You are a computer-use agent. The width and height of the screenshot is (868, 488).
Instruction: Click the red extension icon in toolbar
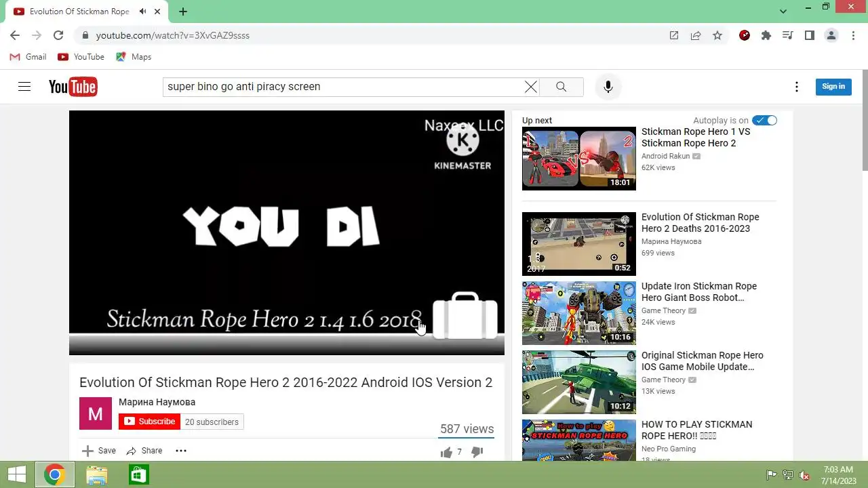click(x=745, y=35)
